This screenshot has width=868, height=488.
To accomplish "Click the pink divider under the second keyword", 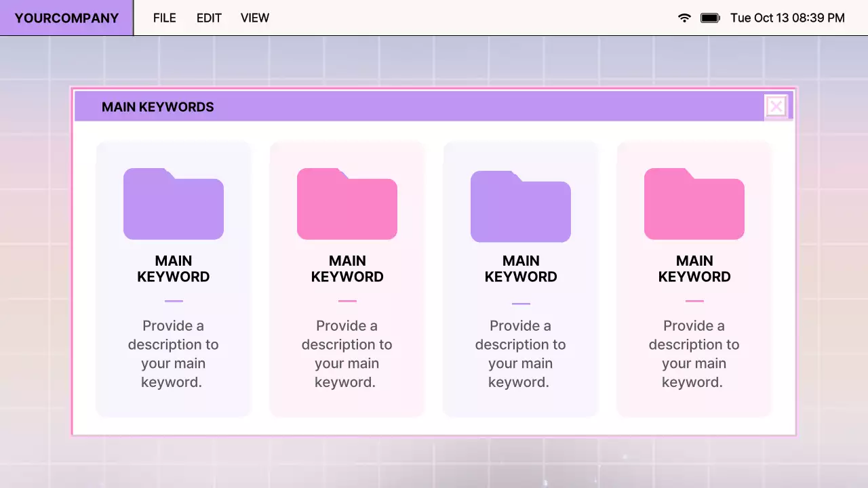I will (x=347, y=300).
